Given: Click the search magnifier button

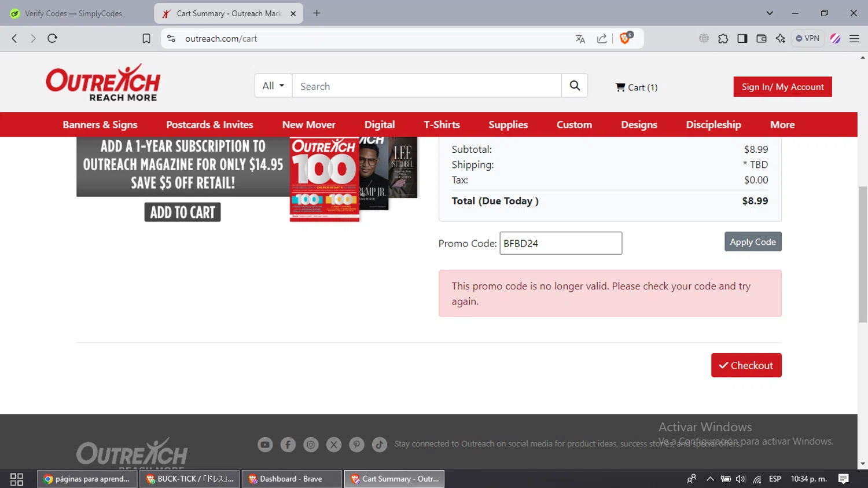Looking at the screenshot, I should pyautogui.click(x=575, y=86).
